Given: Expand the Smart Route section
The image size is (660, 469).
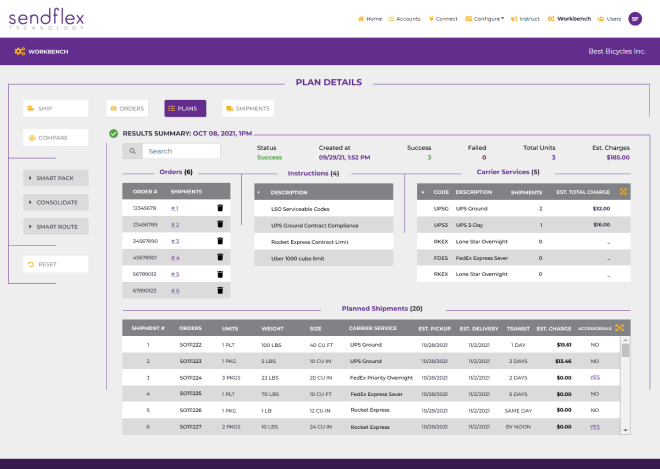Looking at the screenshot, I should 56,226.
